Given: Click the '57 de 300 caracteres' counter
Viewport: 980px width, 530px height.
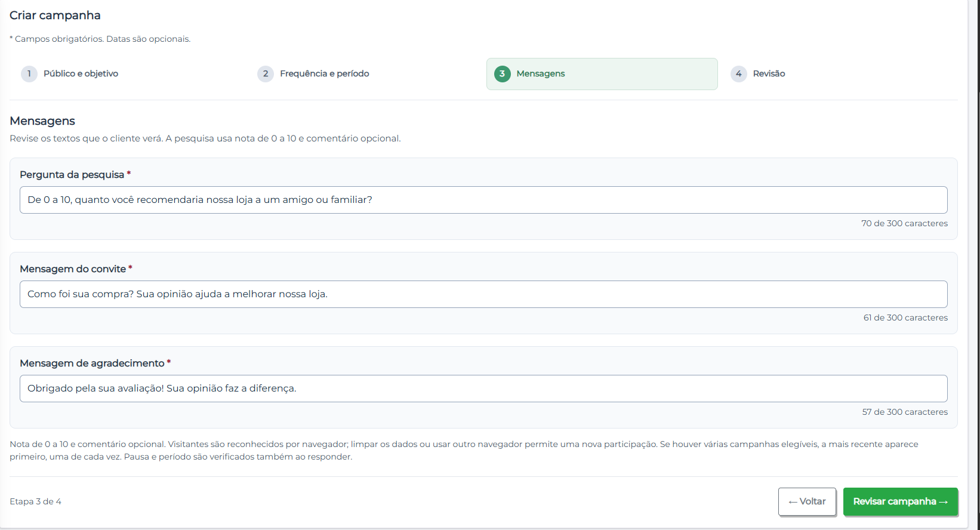Looking at the screenshot, I should click(905, 412).
